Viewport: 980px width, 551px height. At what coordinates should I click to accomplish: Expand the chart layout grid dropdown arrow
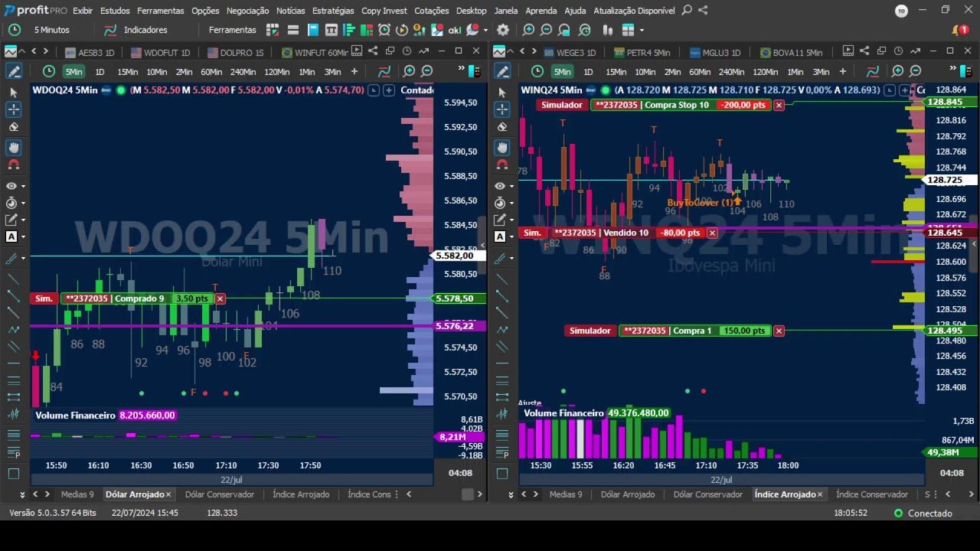642,30
